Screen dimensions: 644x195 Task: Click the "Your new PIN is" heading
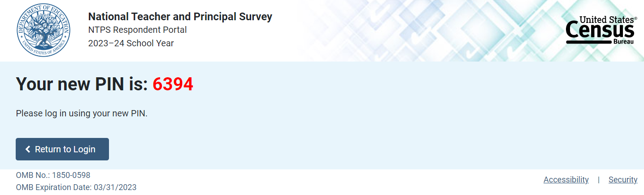82,84
